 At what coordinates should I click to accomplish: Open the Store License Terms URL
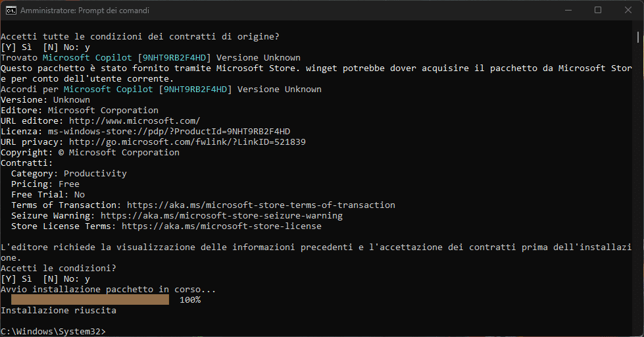pos(221,226)
